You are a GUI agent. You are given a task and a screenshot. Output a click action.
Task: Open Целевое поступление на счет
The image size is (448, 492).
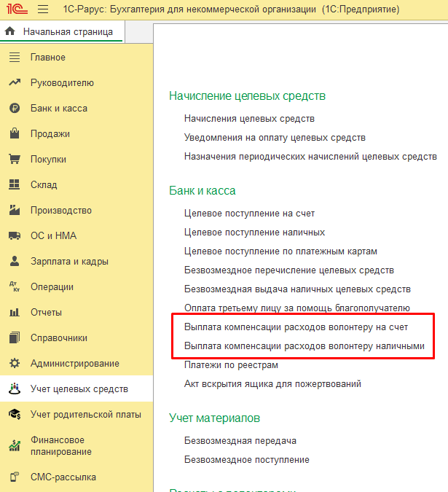(x=249, y=214)
